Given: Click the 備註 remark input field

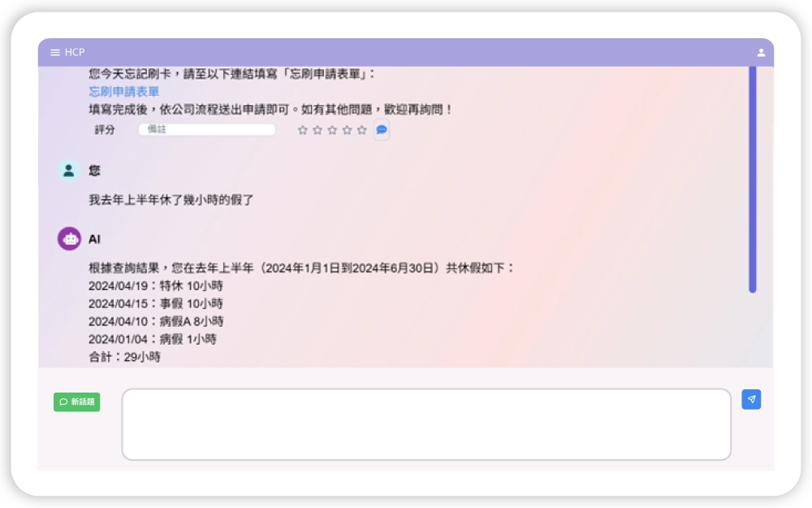Looking at the screenshot, I should click(x=207, y=129).
